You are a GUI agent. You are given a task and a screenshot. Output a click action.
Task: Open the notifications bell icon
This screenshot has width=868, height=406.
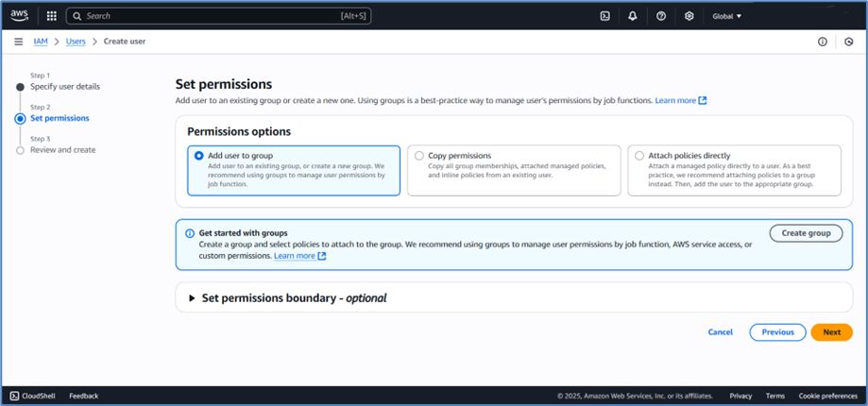633,16
